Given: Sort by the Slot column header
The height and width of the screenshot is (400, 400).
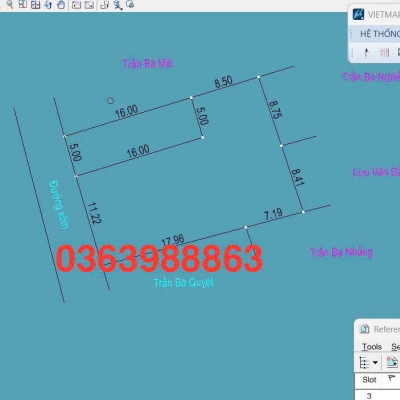Looking at the screenshot, I should (x=369, y=380).
